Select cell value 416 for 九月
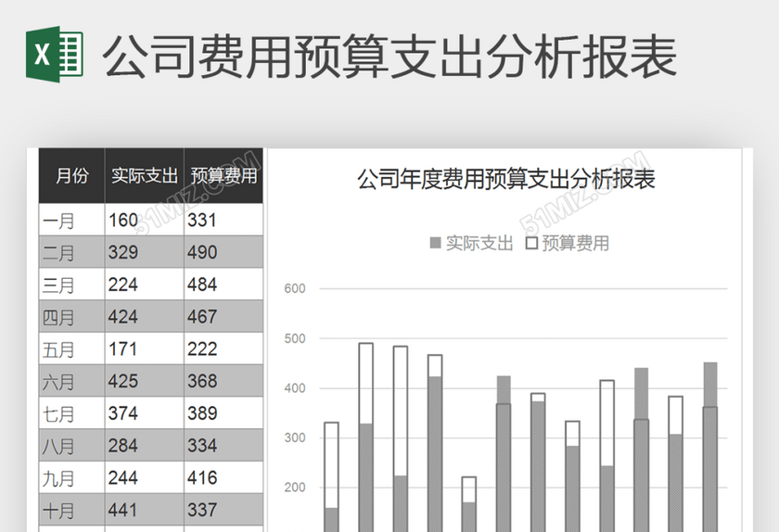 (x=202, y=478)
